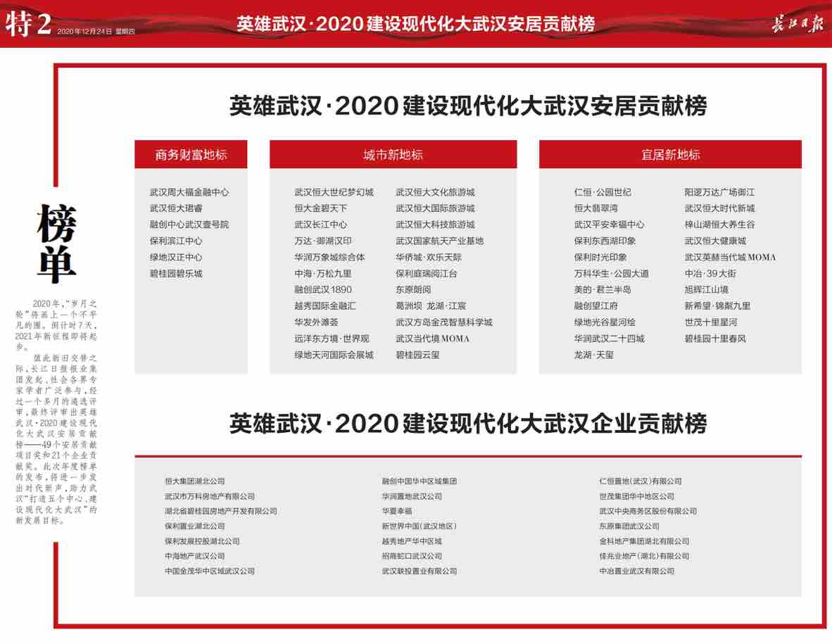
Task: Open 中冶置业武汉有限公司 entry
Action: [x=636, y=572]
